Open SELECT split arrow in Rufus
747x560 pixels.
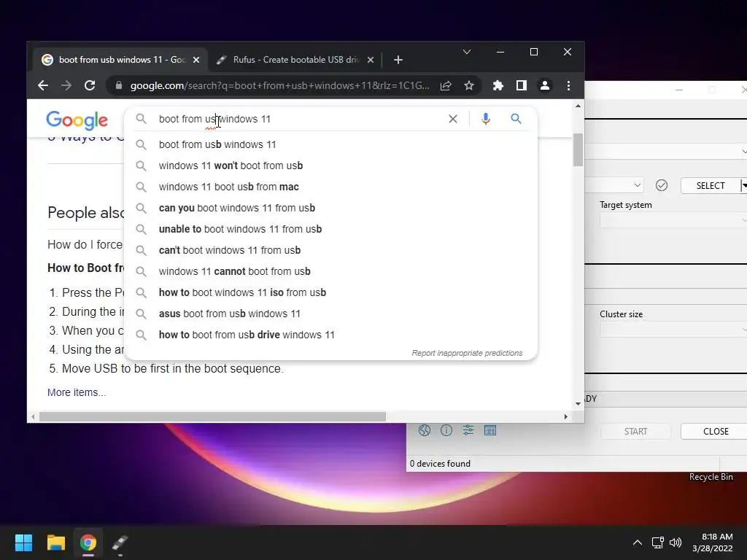743,186
